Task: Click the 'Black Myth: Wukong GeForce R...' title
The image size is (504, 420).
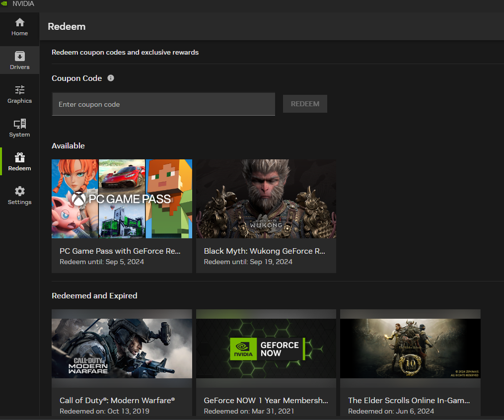Action: [x=265, y=251]
